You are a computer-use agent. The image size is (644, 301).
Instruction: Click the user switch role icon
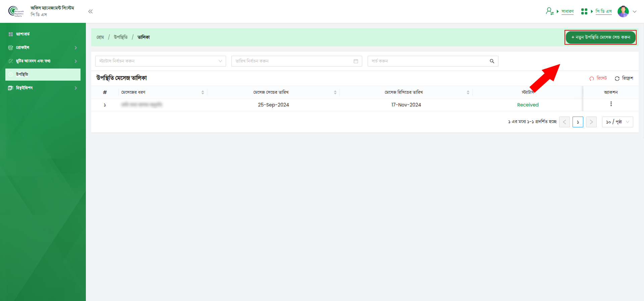pyautogui.click(x=549, y=11)
